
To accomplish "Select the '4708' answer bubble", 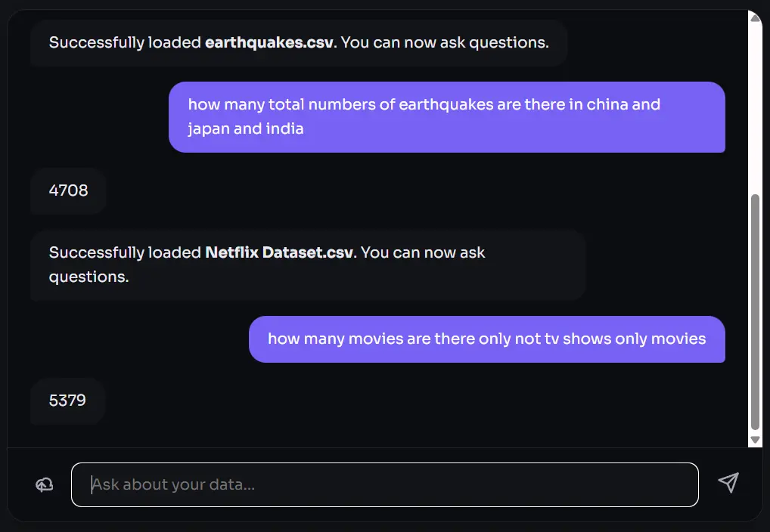I will [x=68, y=190].
